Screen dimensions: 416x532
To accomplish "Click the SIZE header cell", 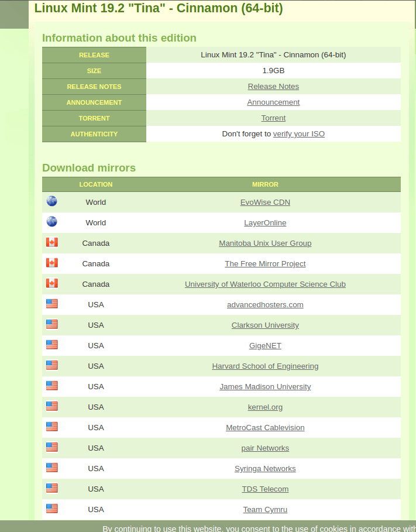I will pos(94,71).
